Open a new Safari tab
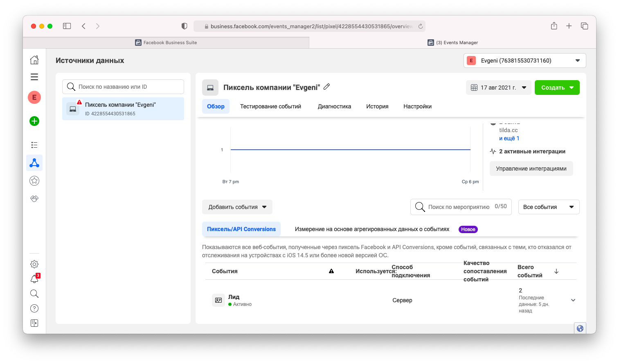The height and width of the screenshot is (364, 619). tap(569, 26)
